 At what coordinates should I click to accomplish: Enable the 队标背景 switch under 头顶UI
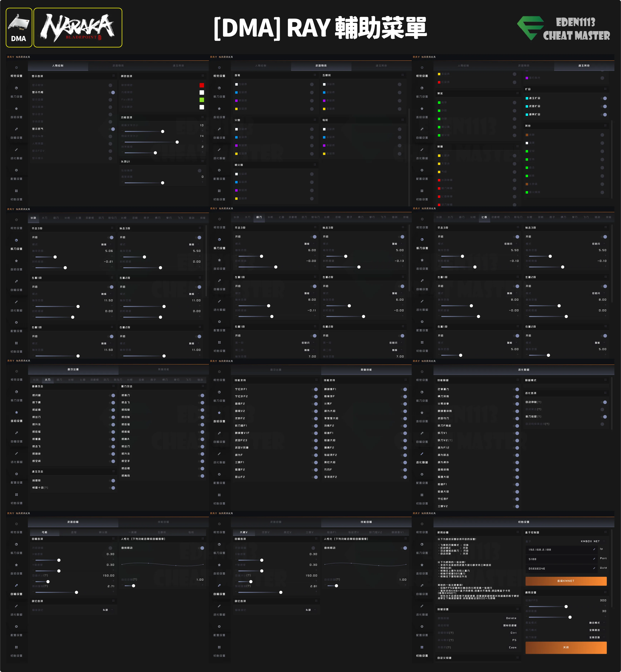pos(200,171)
